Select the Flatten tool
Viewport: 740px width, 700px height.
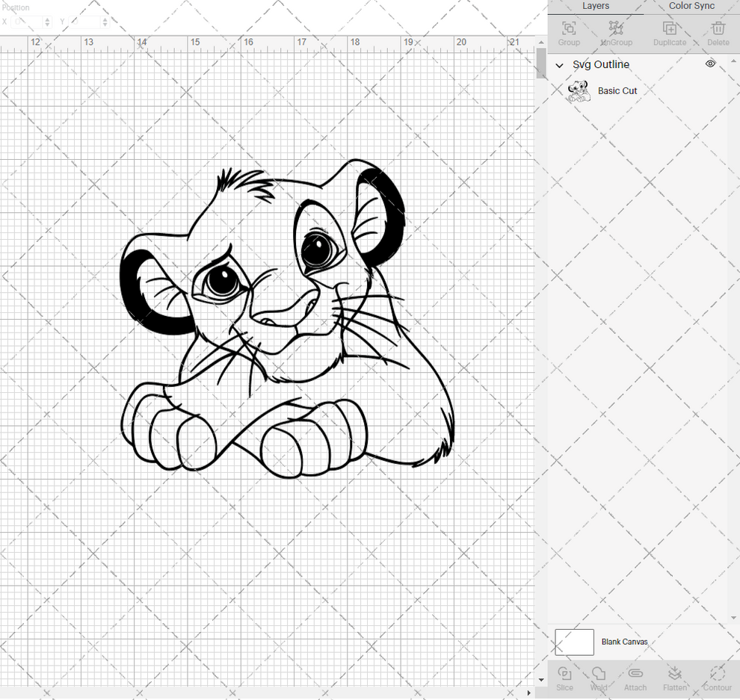pyautogui.click(x=674, y=678)
